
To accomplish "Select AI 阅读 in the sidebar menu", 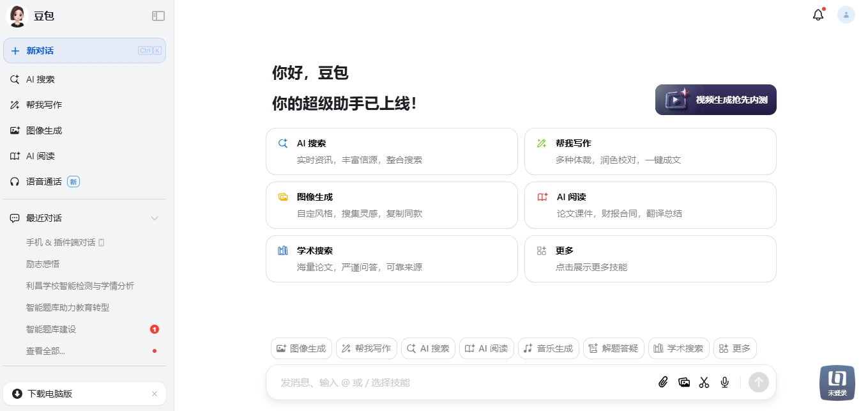I will coord(84,156).
